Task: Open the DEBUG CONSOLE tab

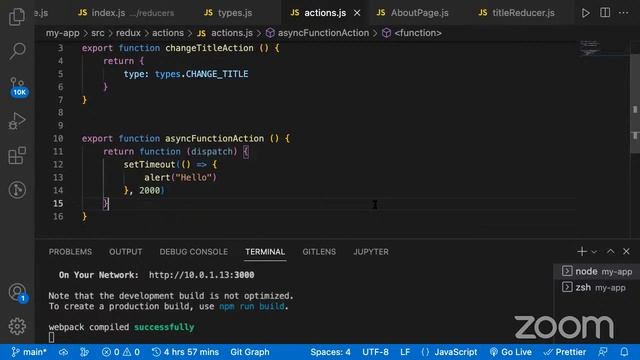Action: point(193,252)
